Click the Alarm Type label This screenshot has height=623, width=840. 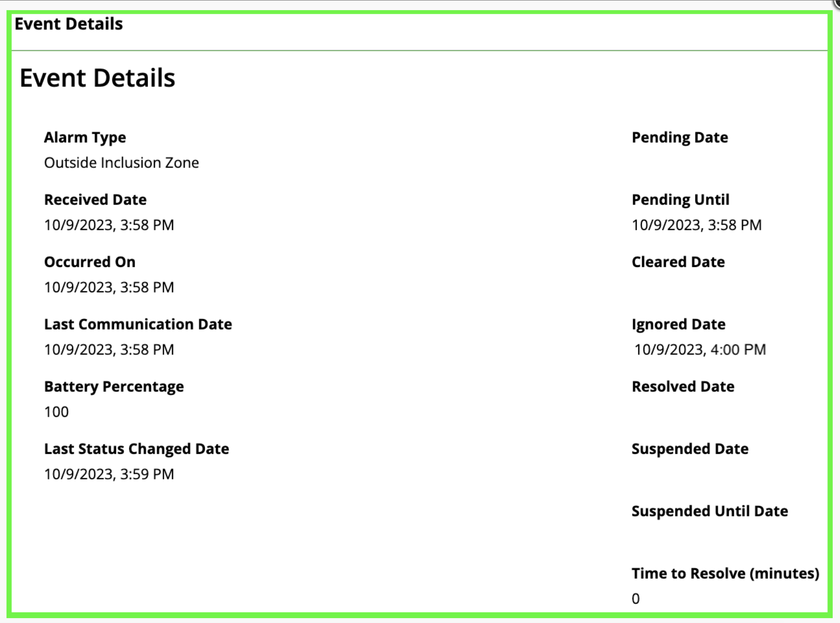(85, 137)
